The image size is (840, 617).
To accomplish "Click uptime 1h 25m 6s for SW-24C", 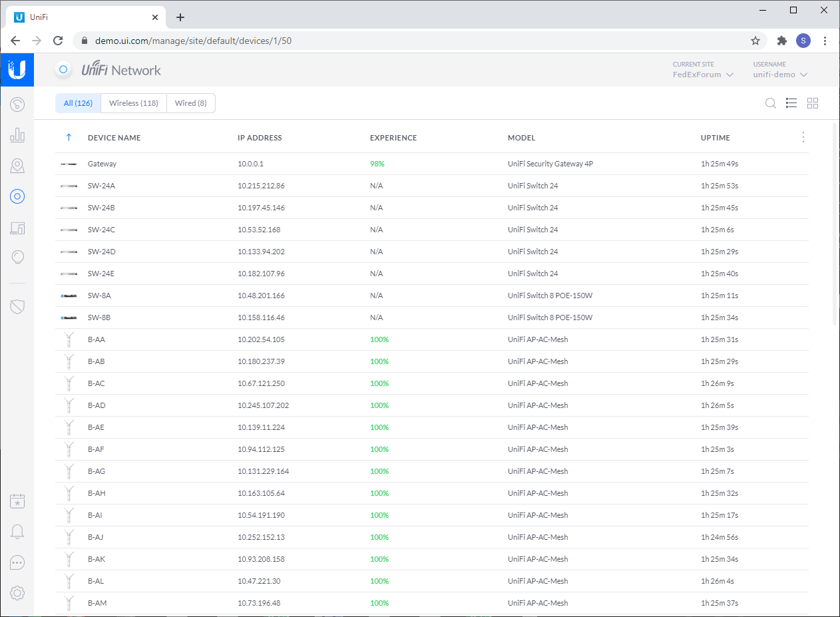I will [x=718, y=230].
